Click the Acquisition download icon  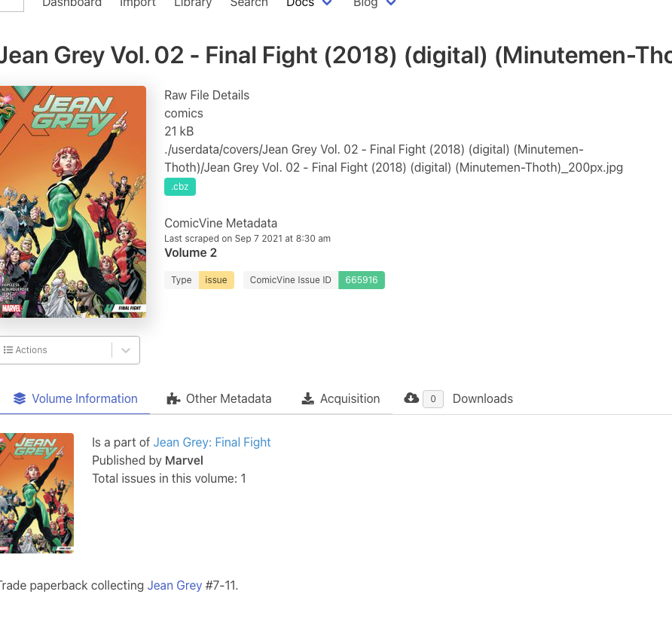(x=307, y=399)
